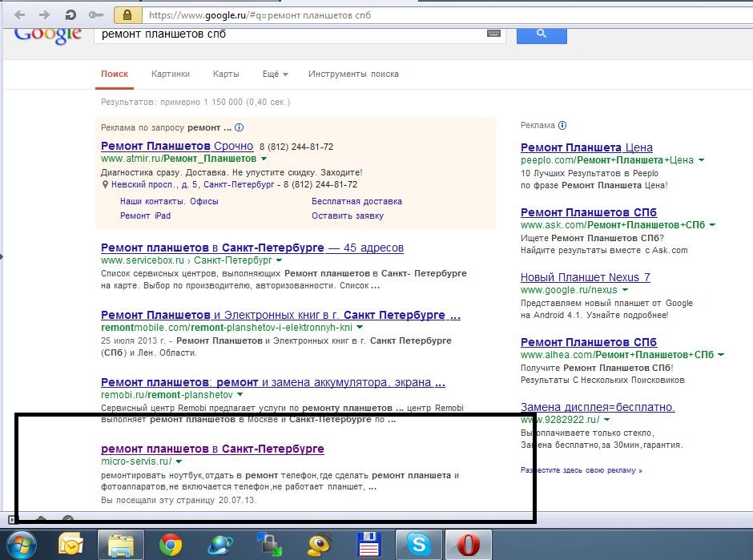Select the Поиск tab
Screen dimensions: 753x560
(x=115, y=74)
